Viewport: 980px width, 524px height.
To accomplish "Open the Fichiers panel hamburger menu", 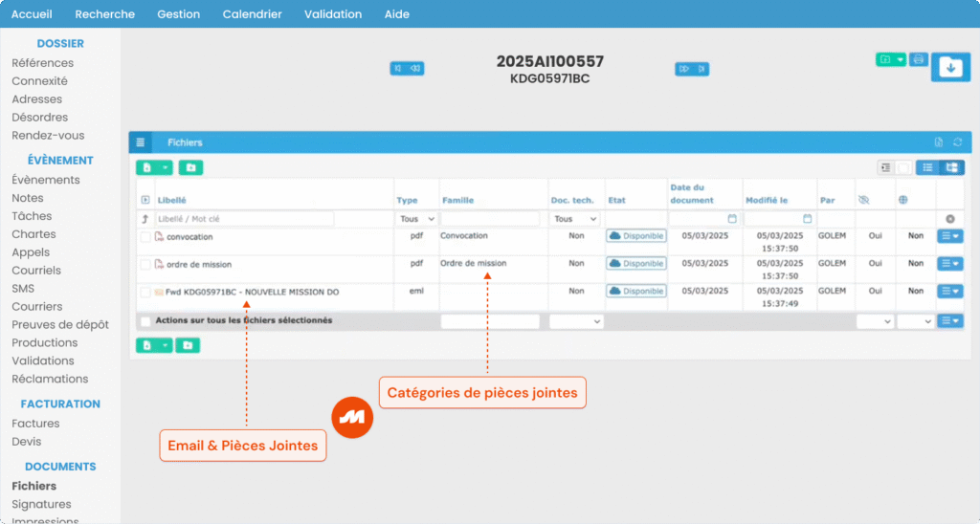I will click(140, 142).
